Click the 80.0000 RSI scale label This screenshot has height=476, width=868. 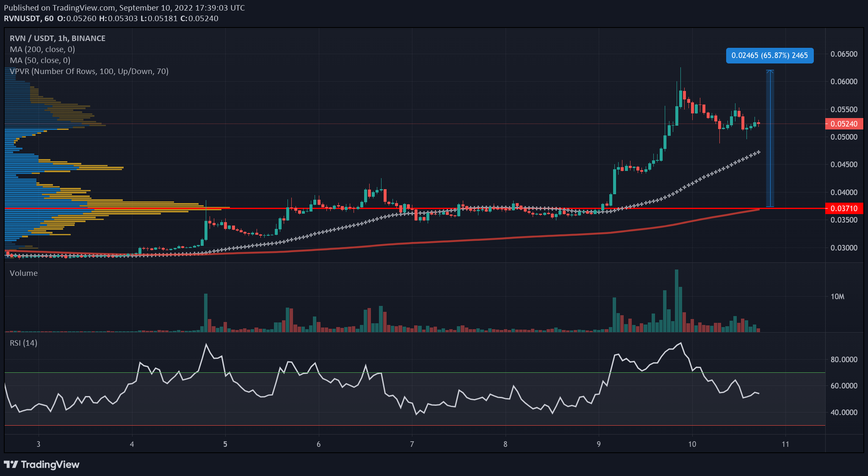[x=844, y=359]
